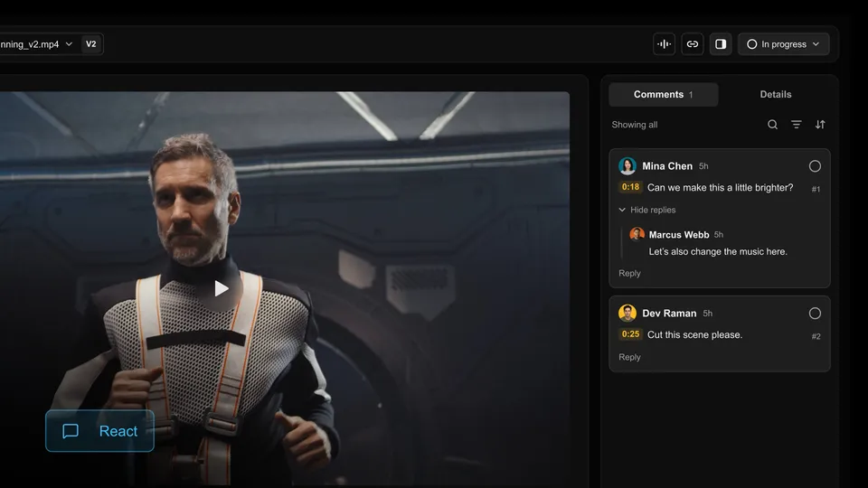Select the Mina Chen name
This screenshot has height=488, width=868.
(x=667, y=166)
